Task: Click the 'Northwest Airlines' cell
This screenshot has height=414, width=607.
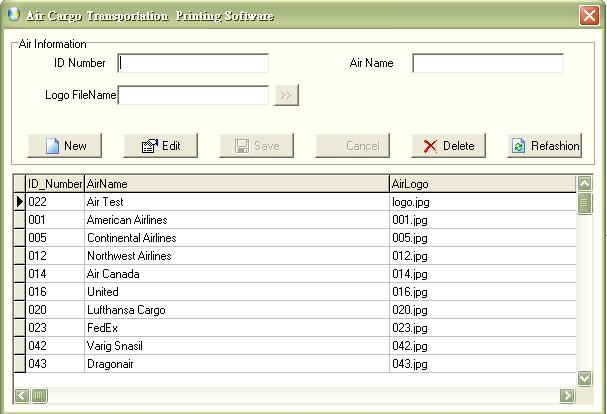Action: (237, 256)
